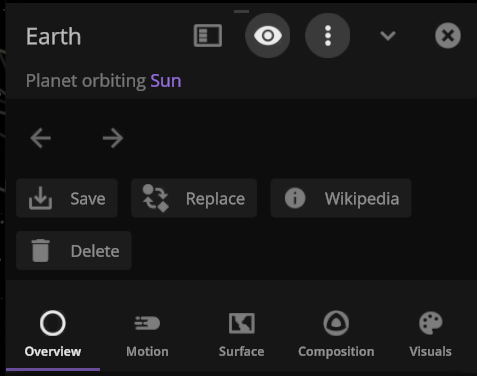Click the panel layout icon beside Earth
Viewport: 477px width, 376px height.
pos(208,35)
